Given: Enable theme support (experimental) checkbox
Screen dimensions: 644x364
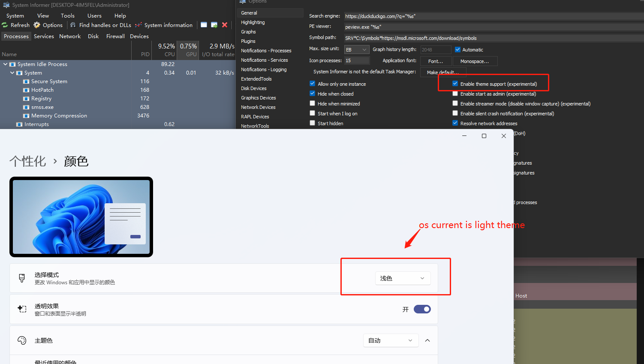Looking at the screenshot, I should click(x=455, y=84).
